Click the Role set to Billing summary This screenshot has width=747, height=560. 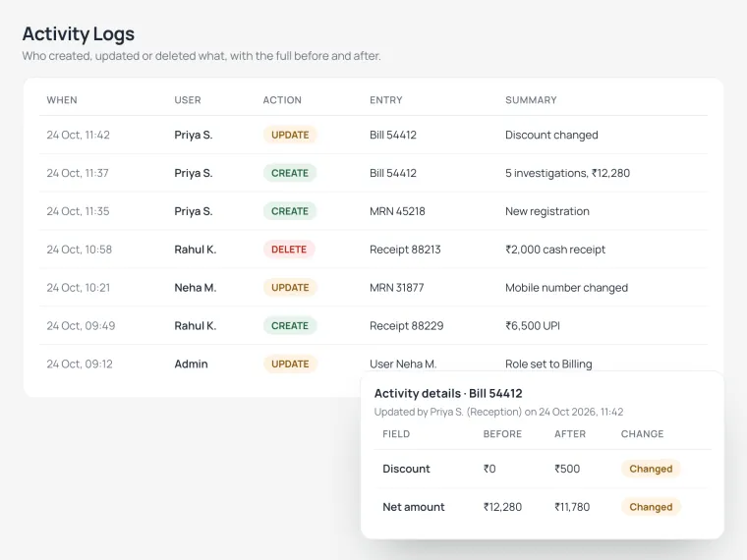click(548, 364)
